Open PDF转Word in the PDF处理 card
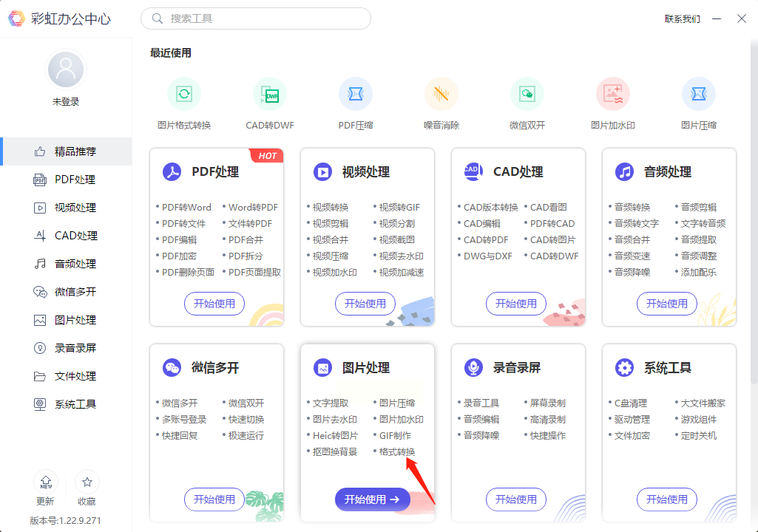Viewport: 758px width, 532px height. click(x=186, y=208)
